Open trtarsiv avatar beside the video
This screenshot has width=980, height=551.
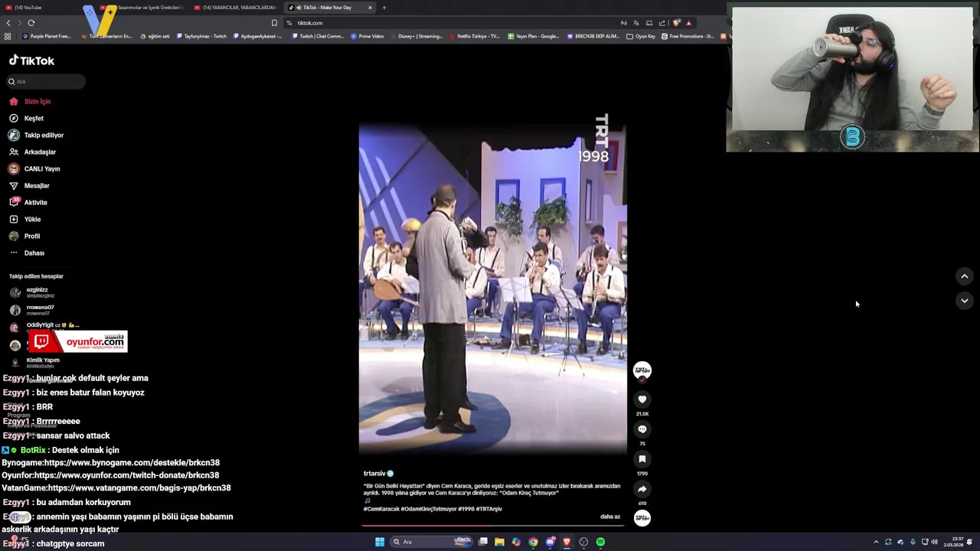642,370
